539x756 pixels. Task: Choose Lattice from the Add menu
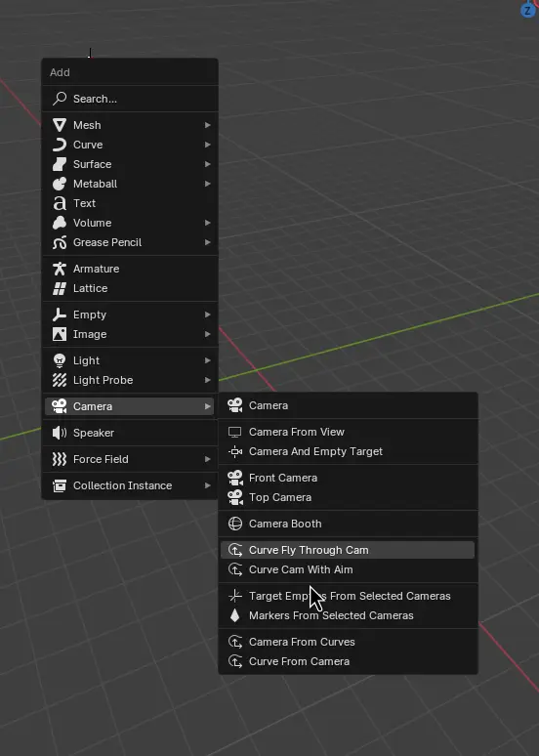(x=130, y=288)
